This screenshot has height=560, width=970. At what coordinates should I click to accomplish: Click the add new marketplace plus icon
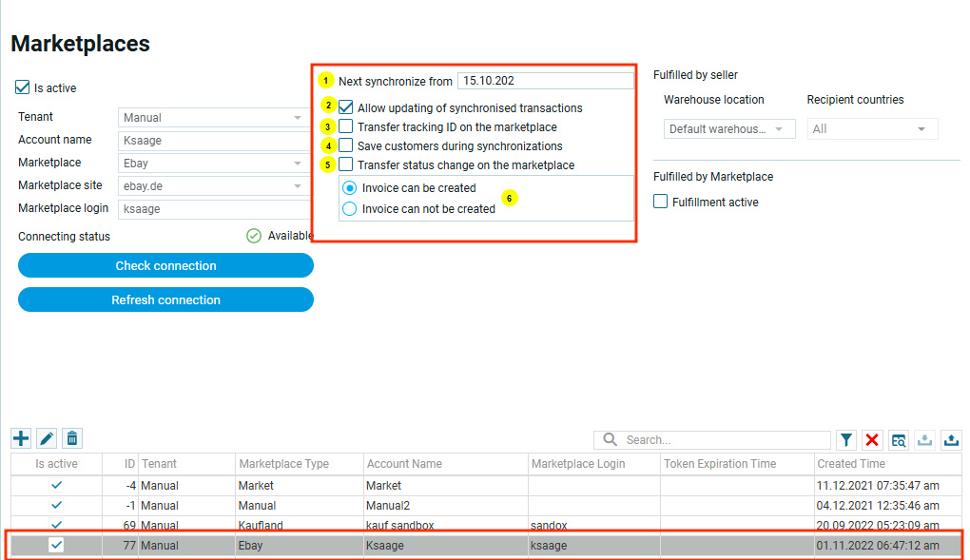pos(21,438)
